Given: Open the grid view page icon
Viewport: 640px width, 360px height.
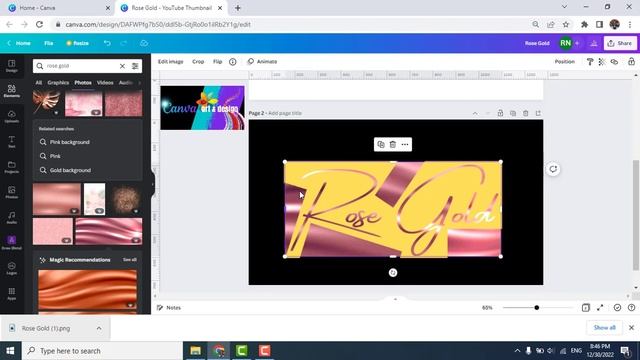Looking at the screenshot, I should click(x=586, y=308).
